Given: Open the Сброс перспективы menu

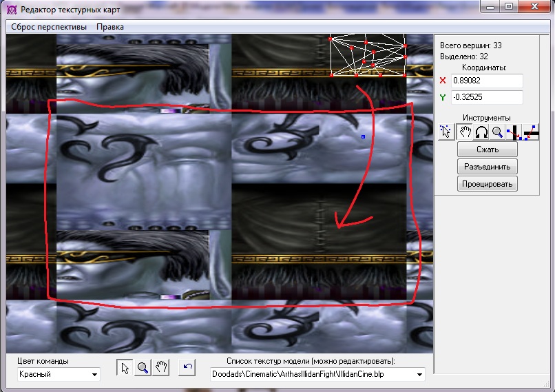Looking at the screenshot, I should 49,27.
